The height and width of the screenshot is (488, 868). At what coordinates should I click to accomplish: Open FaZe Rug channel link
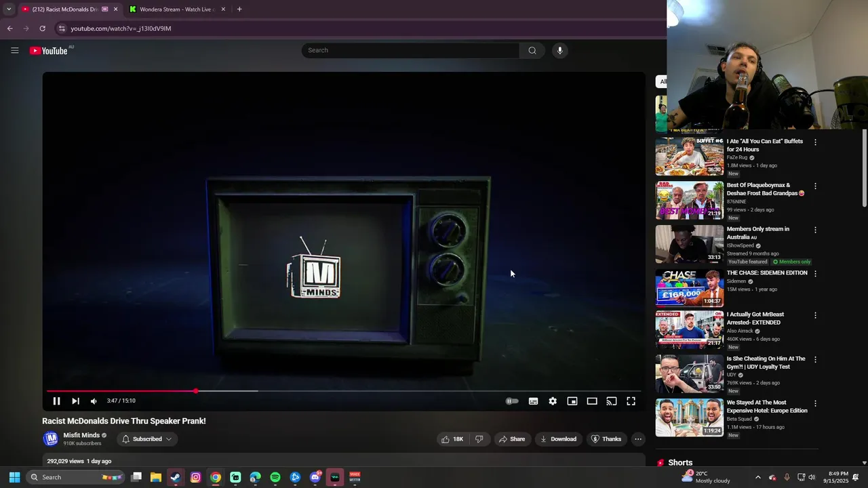737,157
